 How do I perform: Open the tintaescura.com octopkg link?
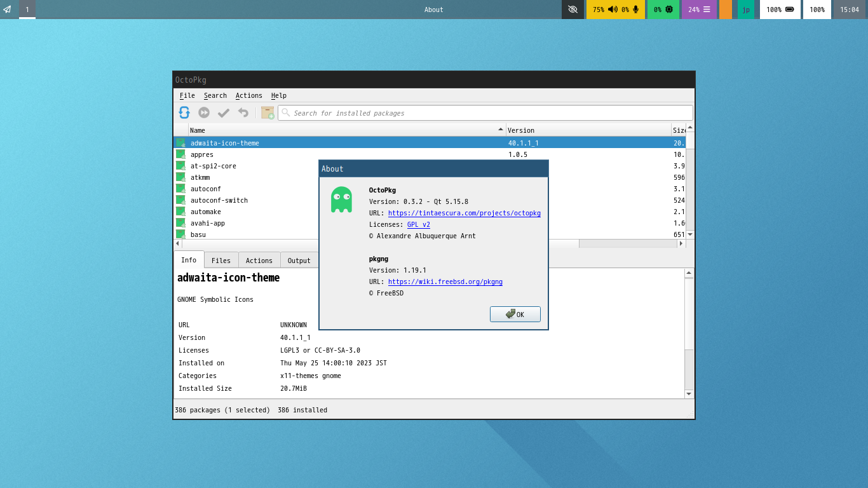coord(465,213)
